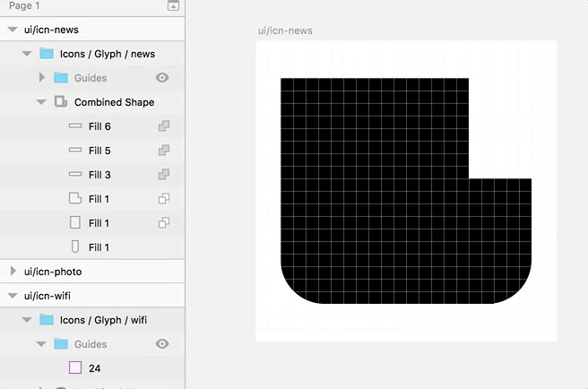Select the layer named 24

pos(94,368)
